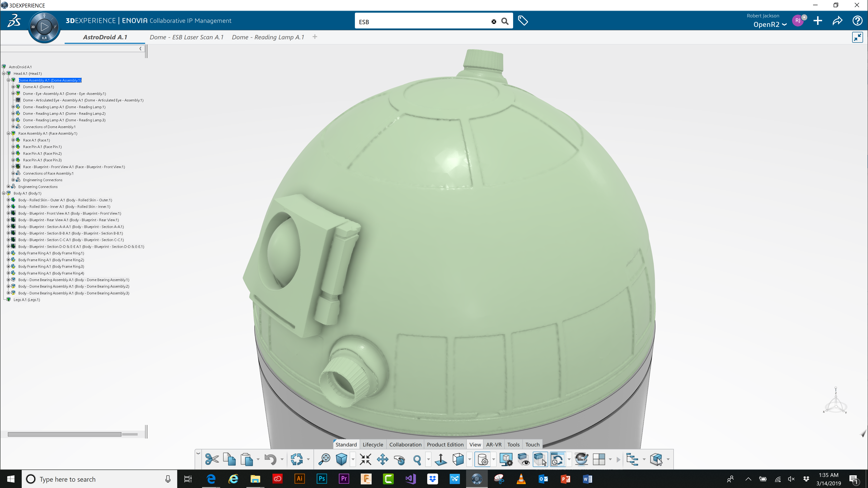Viewport: 868px width, 488px height.
Task: Open the Touch toolbar tab
Action: [x=532, y=445]
